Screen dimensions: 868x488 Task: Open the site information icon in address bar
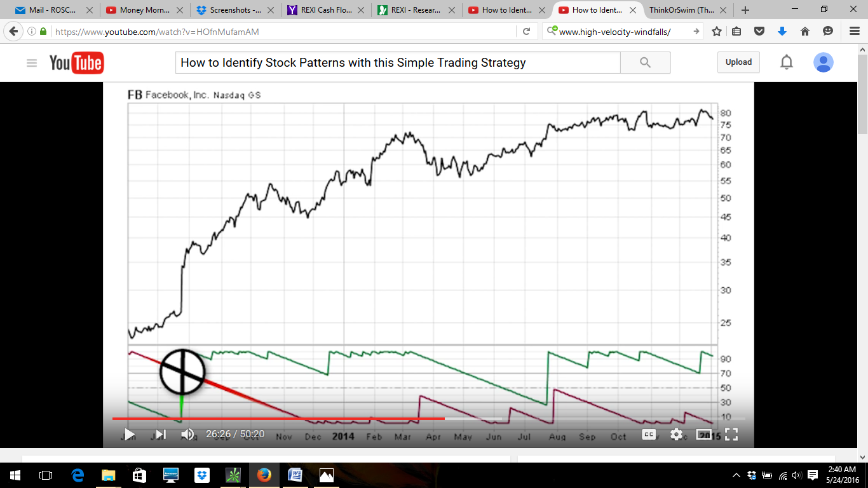pyautogui.click(x=32, y=31)
